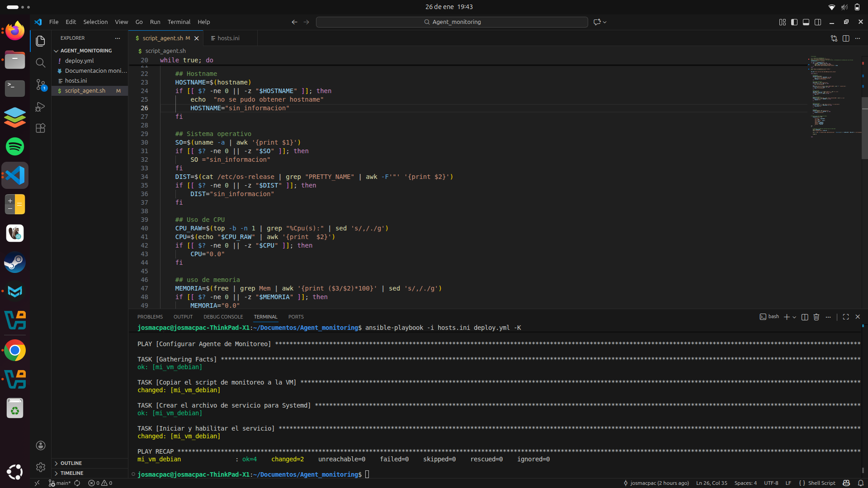Open the layout customization dropdown
The image size is (868, 488).
pyautogui.click(x=782, y=22)
